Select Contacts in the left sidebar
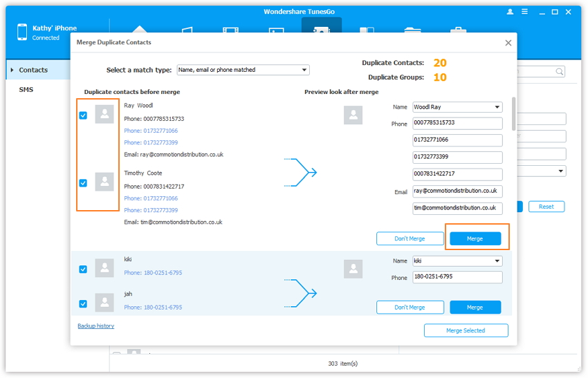The height and width of the screenshot is (378, 588). coord(33,70)
